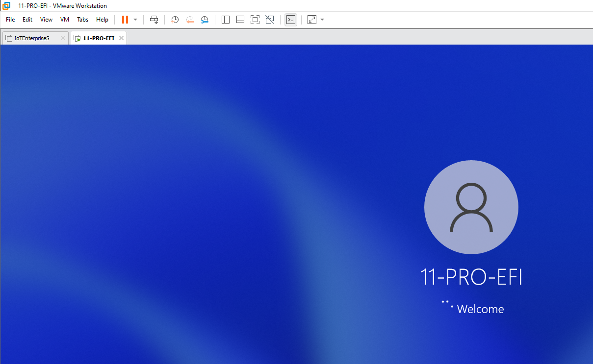Toggle the thumbnail bar view icon

(x=240, y=20)
